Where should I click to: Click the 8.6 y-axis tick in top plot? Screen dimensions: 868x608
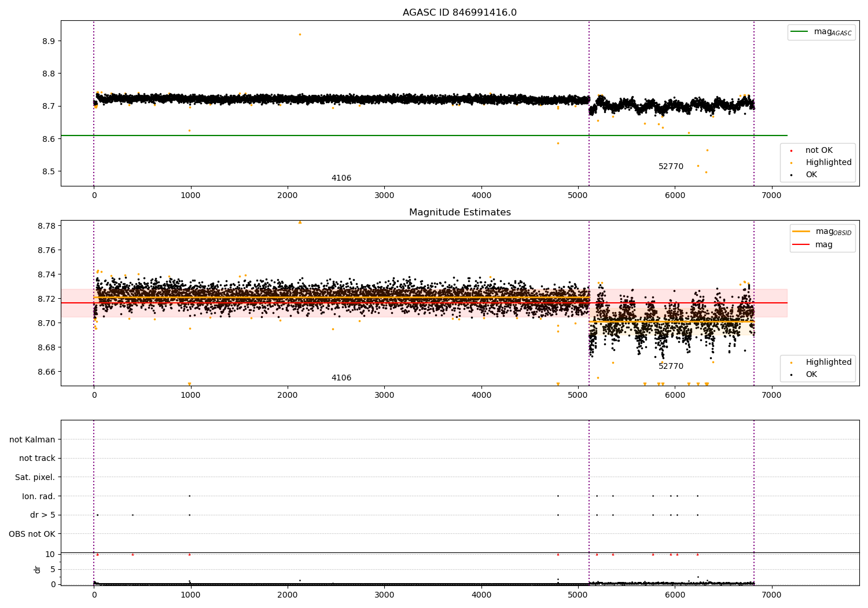coord(49,139)
